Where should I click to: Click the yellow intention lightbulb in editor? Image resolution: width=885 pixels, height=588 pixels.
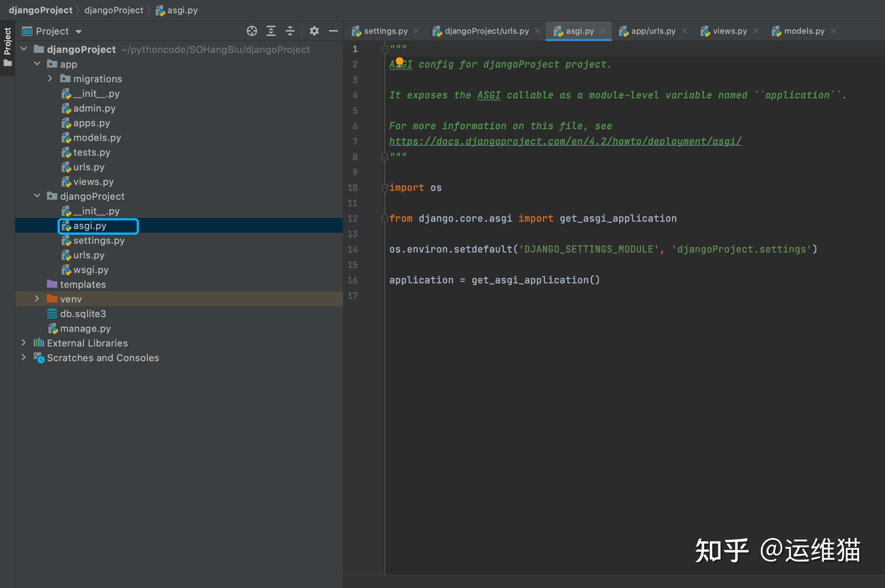coord(400,61)
